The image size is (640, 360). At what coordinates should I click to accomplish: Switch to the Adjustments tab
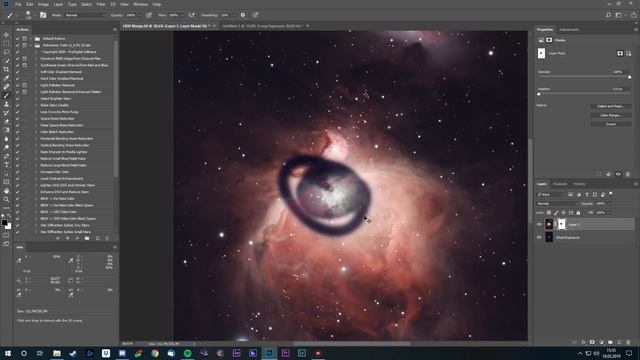point(569,30)
